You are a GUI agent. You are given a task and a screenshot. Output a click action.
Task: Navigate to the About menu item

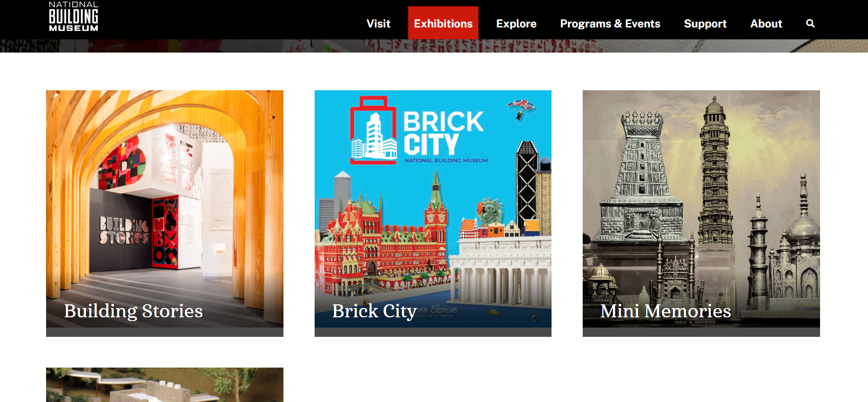tap(766, 23)
